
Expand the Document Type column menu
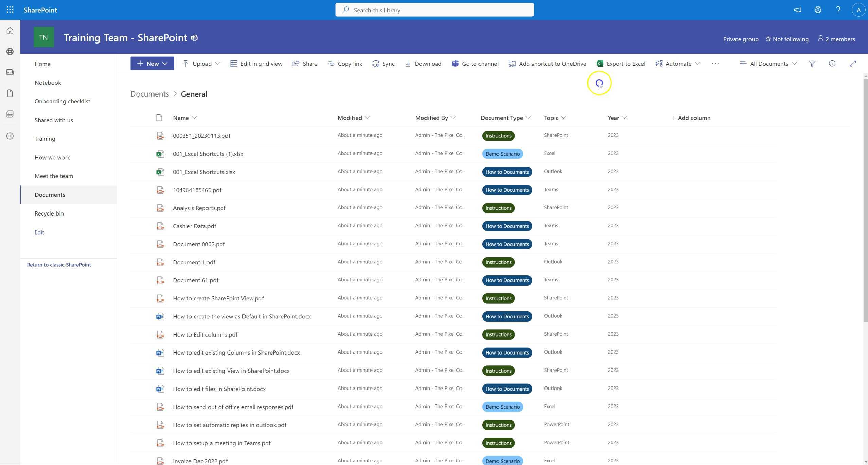click(528, 118)
